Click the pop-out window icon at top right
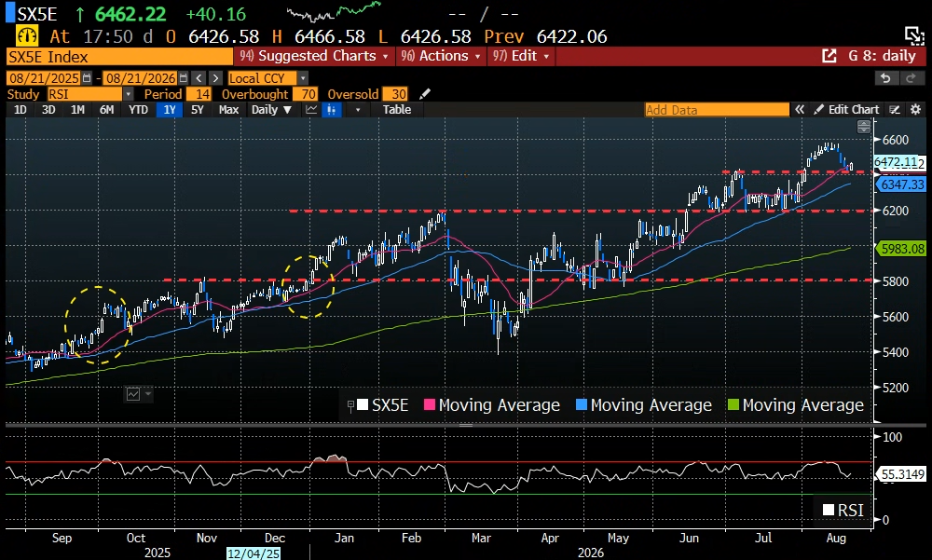The image size is (932, 560). coord(913,35)
